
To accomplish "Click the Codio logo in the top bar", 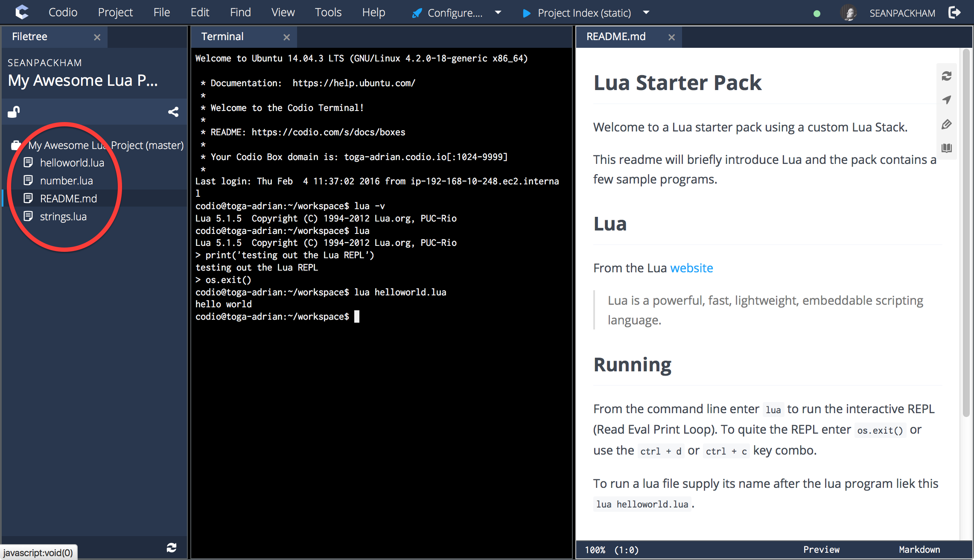I will 21,12.
